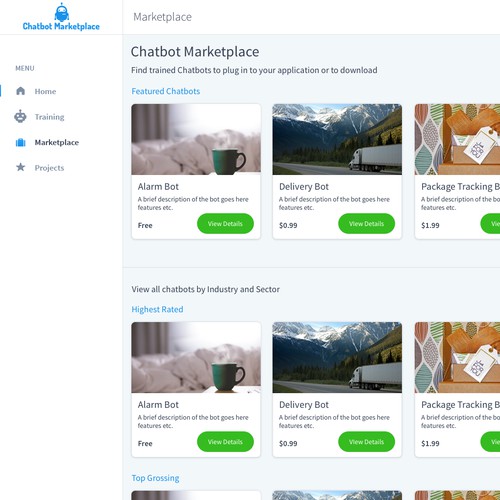Click Featured Delivery Bot truck thumbnail
This screenshot has width=500, height=500.
pos(337,139)
